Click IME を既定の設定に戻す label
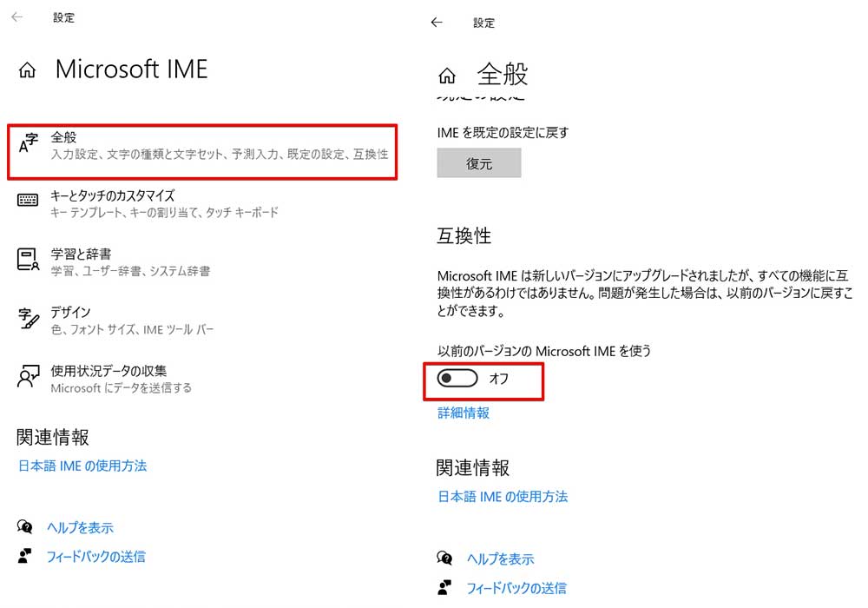Viewport: 868px width, 608px height. [503, 132]
